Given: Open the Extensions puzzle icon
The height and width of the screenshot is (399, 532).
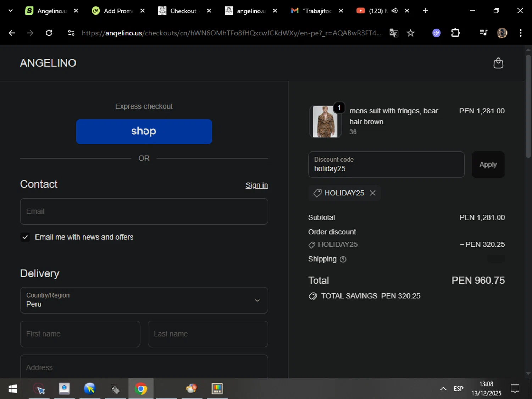Looking at the screenshot, I should tap(455, 33).
